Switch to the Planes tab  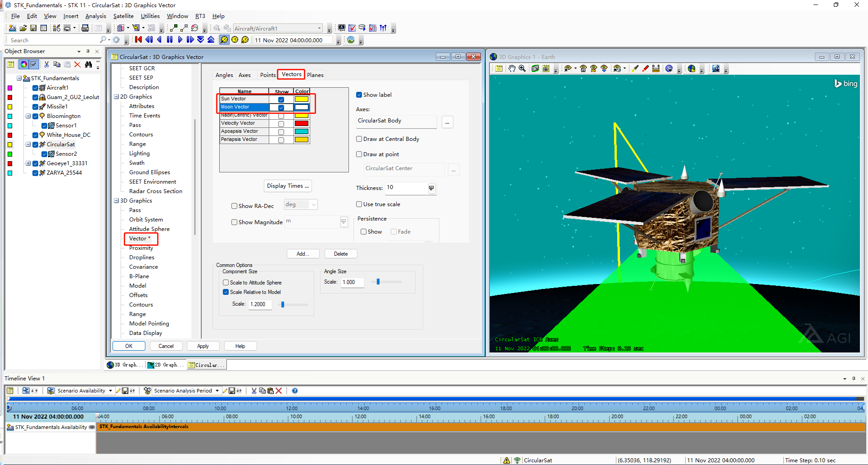pyautogui.click(x=315, y=75)
